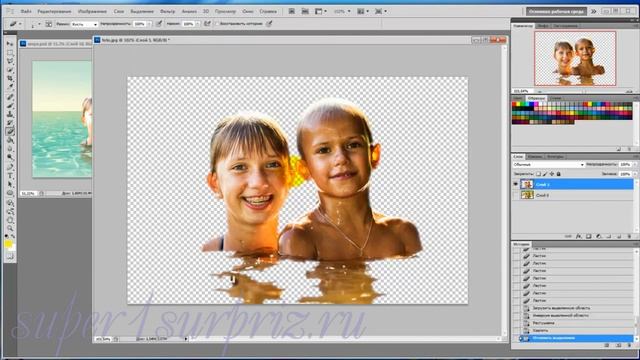This screenshot has width=640, height=360.
Task: Select the Eyedropper tool
Action: (10, 87)
